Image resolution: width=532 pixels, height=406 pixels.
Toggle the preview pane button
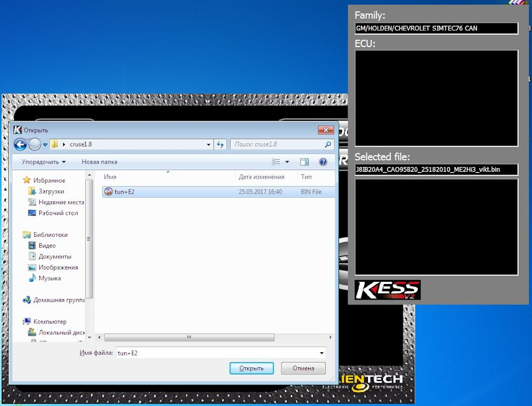click(x=304, y=162)
